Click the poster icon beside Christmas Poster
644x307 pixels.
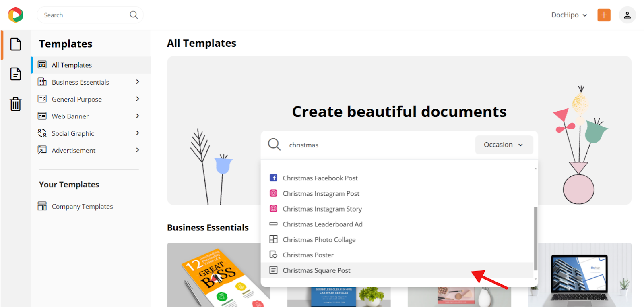tap(273, 255)
